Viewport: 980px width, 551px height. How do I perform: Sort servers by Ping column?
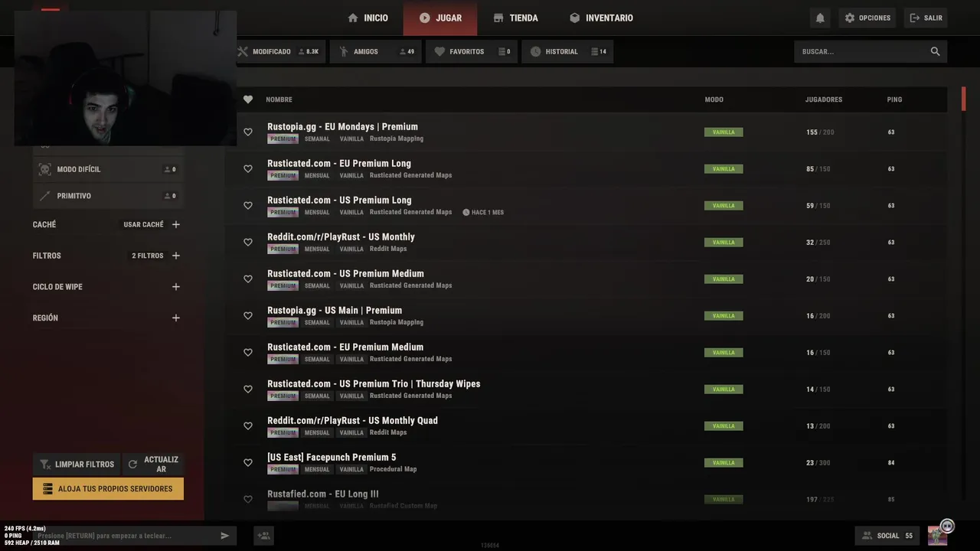pos(894,99)
